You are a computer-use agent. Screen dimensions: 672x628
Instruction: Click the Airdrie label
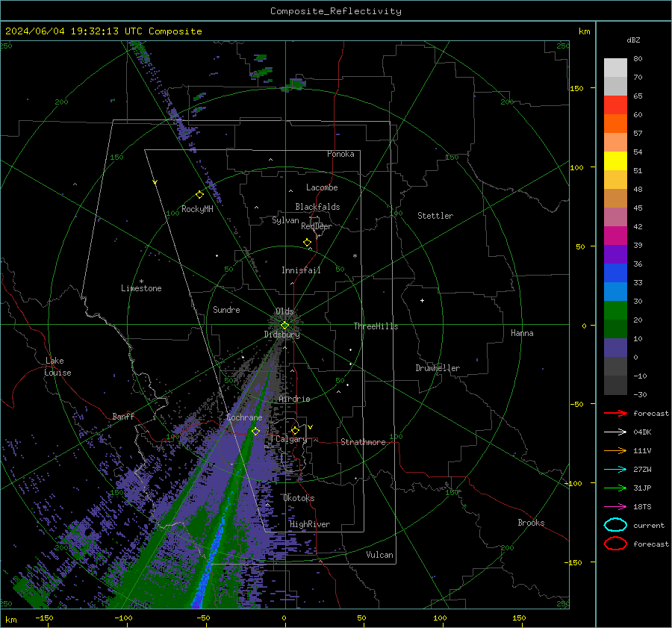pyautogui.click(x=294, y=399)
